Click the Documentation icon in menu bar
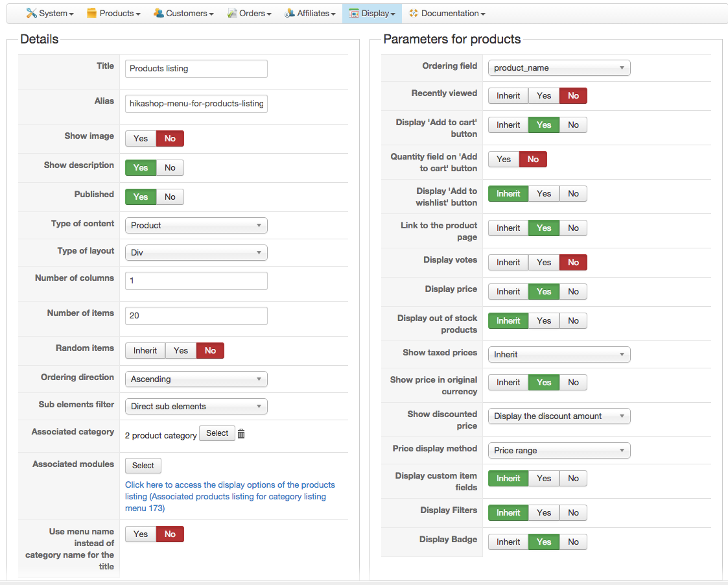728x585 pixels. 414,13
